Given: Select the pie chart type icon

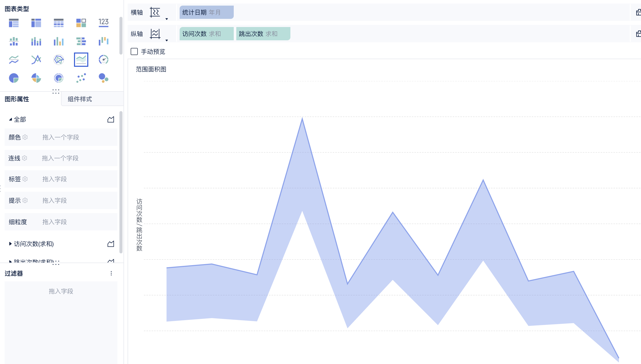Looking at the screenshot, I should pos(14,78).
